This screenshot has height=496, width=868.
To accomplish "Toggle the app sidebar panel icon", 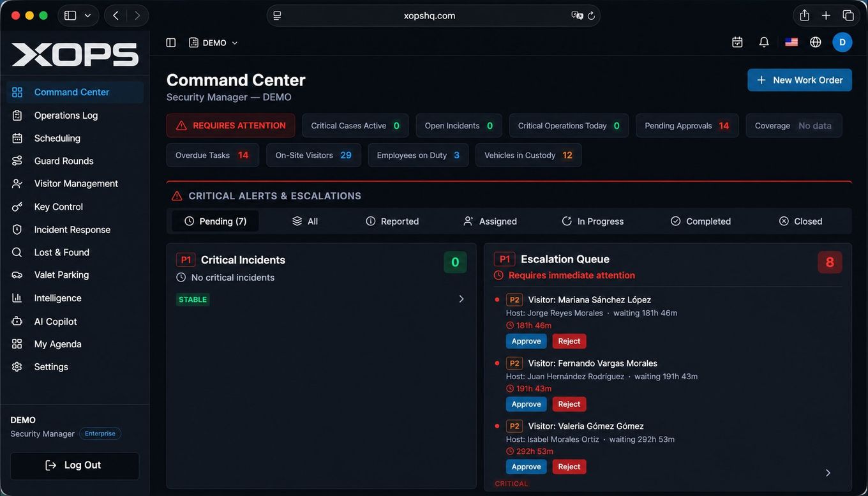I will click(170, 43).
